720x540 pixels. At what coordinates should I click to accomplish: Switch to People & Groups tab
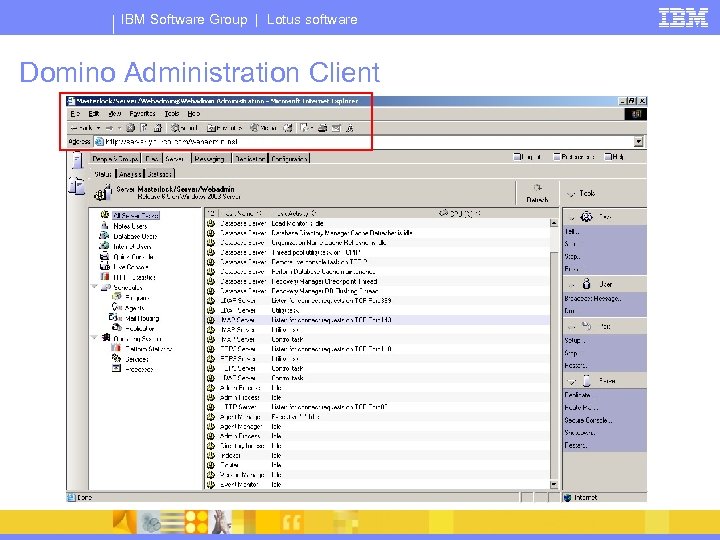coord(115,158)
